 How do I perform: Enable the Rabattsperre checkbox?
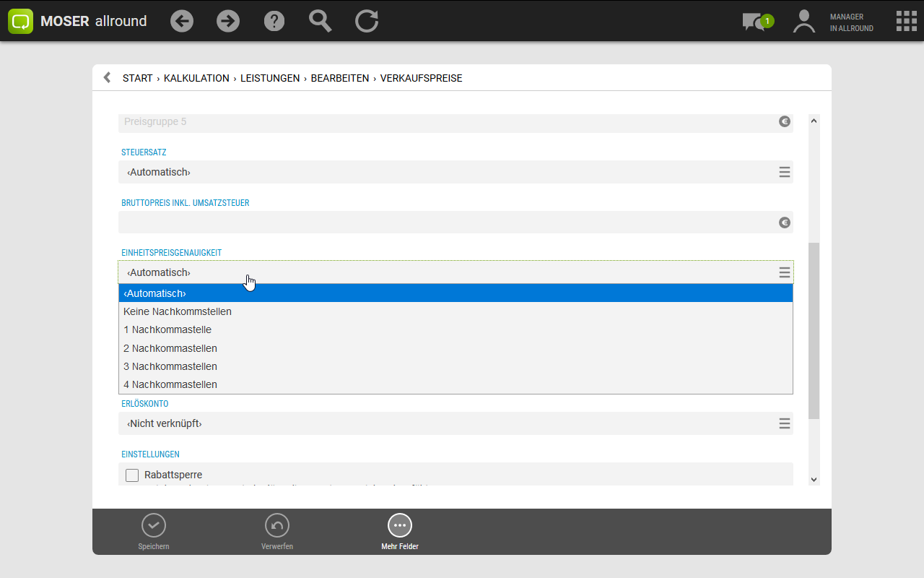click(x=132, y=475)
